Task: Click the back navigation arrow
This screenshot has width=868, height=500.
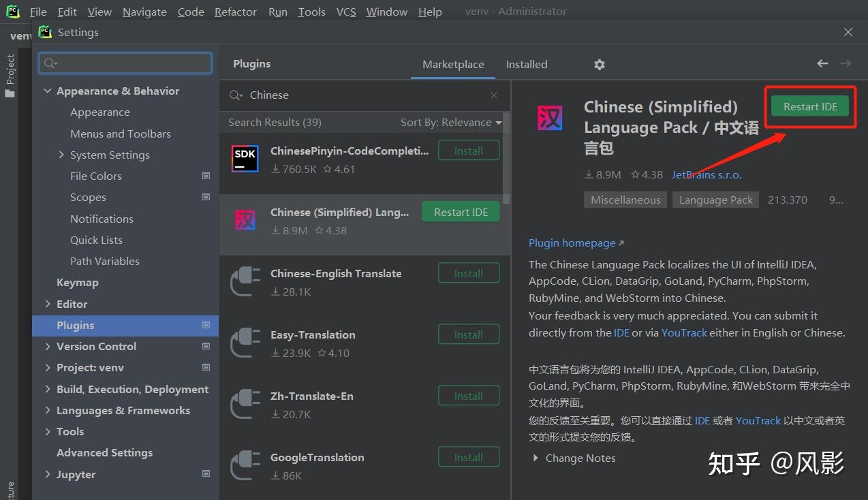Action: (x=822, y=62)
